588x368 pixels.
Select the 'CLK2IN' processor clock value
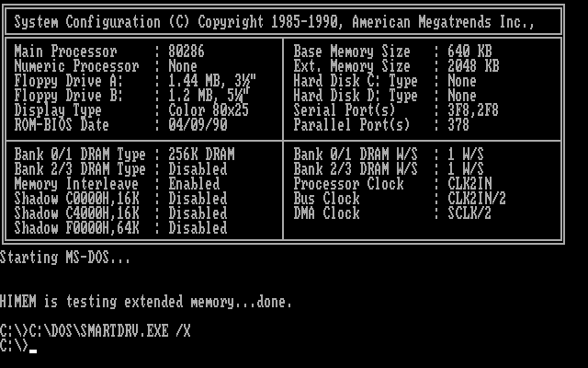tap(469, 184)
